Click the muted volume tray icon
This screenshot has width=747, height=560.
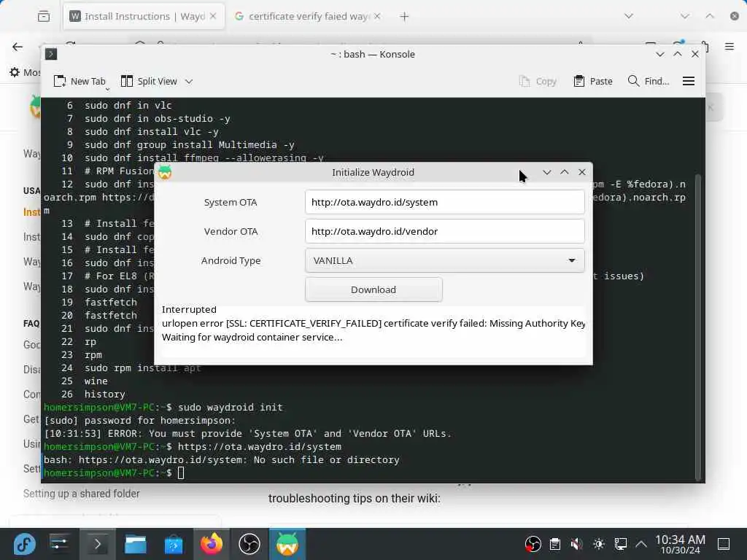point(577,544)
